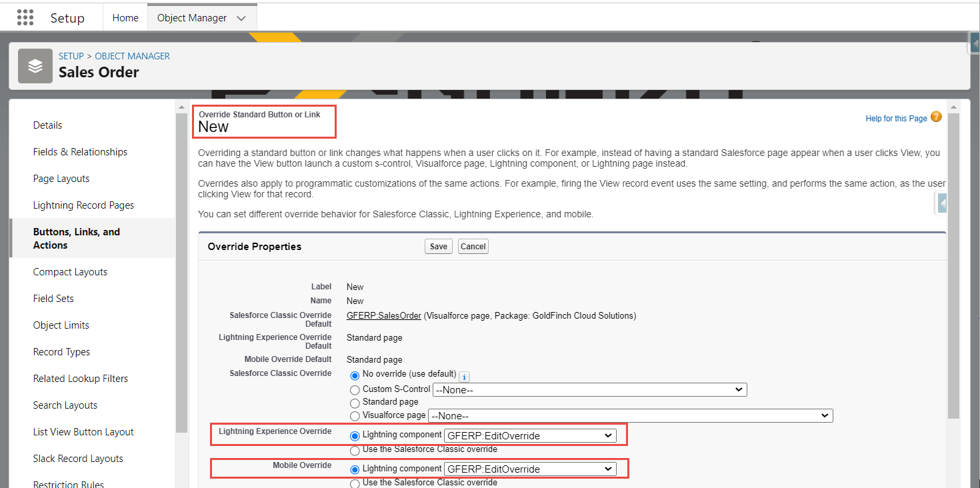Image resolution: width=980 pixels, height=488 pixels.
Task: Open Lightning Record Pages sidebar item
Action: (83, 205)
